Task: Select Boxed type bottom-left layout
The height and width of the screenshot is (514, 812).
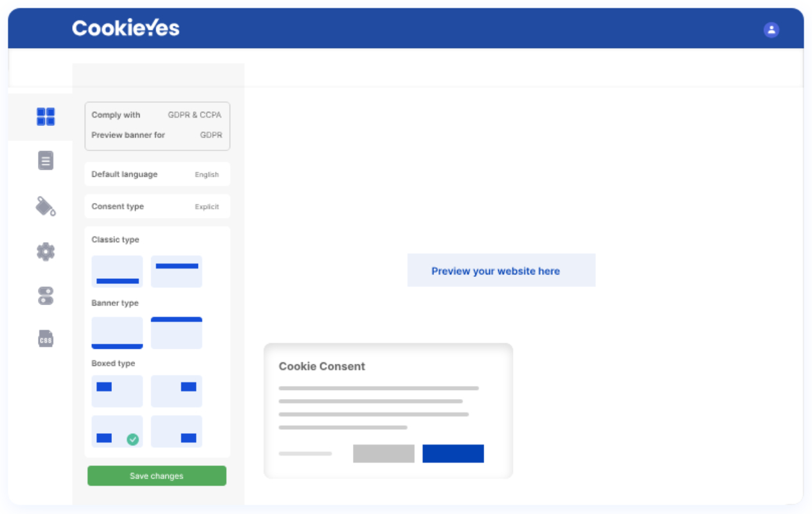Action: (117, 432)
